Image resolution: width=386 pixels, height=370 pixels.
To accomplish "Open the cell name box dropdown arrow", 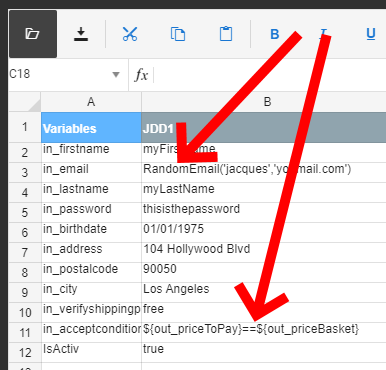I will point(116,74).
